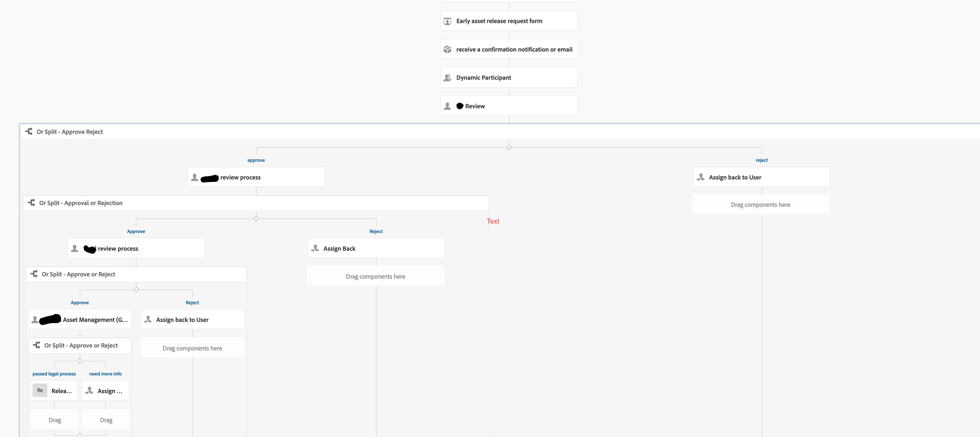This screenshot has width=980, height=437.
Task: Select the Assign back to User step on the right
Action: coord(761,177)
